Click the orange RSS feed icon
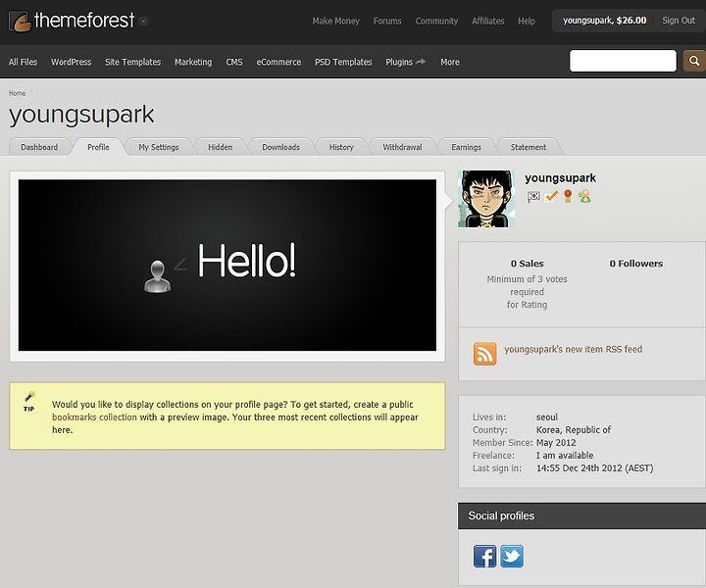 point(485,354)
